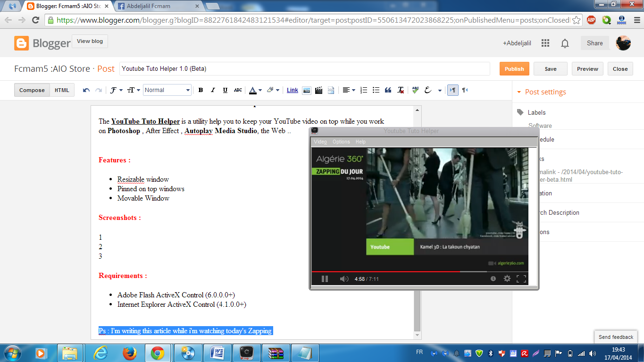Insert an image into the post
The image size is (644, 362).
tap(307, 90)
